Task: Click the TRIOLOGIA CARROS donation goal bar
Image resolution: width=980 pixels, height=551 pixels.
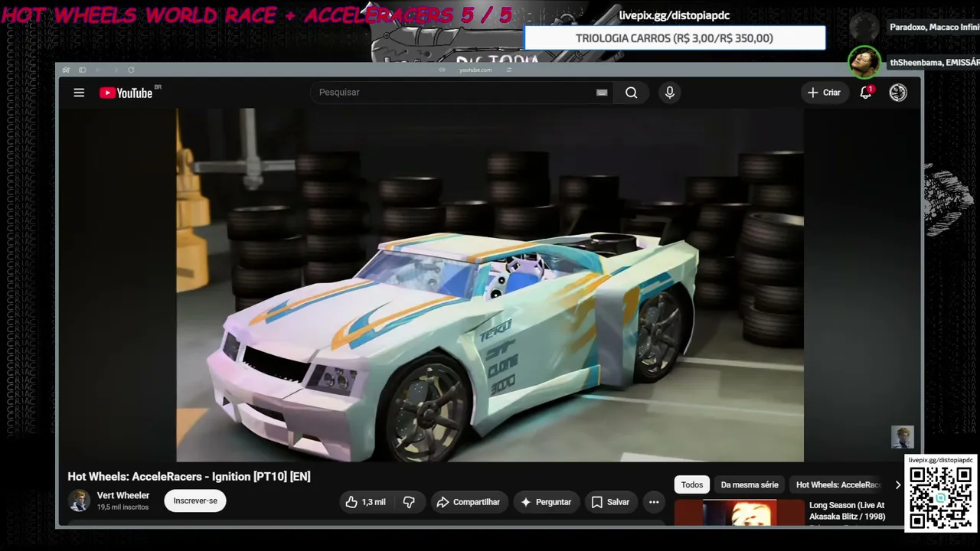Action: pos(675,38)
